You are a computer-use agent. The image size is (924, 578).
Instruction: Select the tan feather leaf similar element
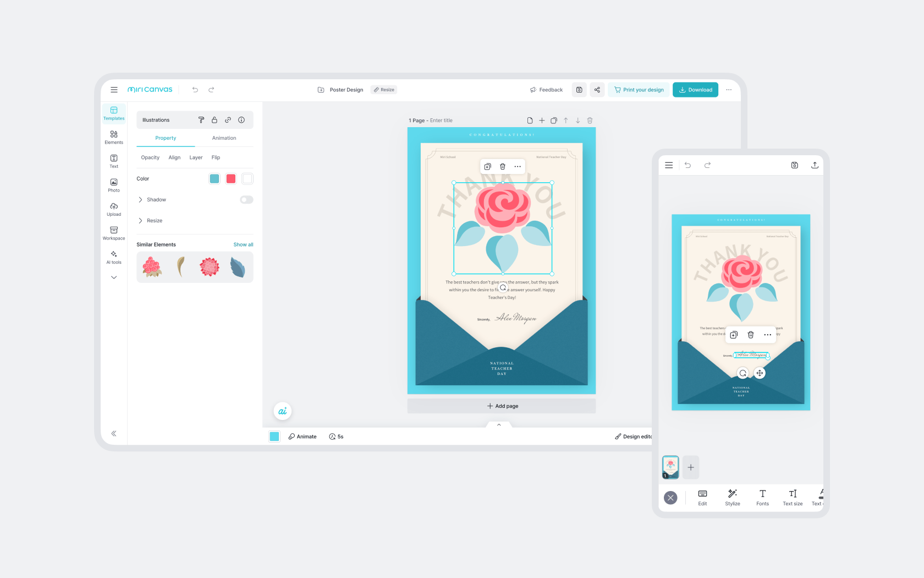(x=180, y=267)
